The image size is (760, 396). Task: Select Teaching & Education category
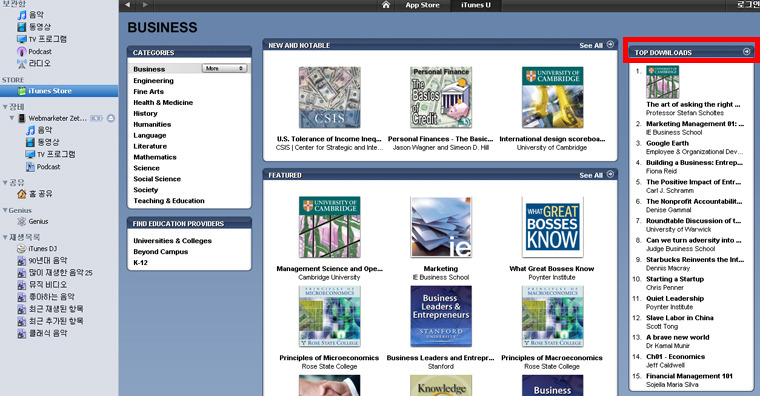click(x=169, y=201)
